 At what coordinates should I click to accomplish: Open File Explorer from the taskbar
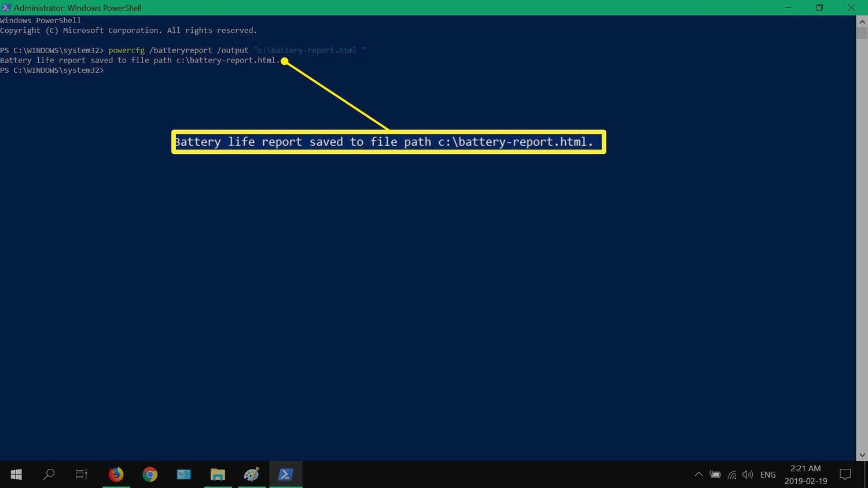(218, 475)
